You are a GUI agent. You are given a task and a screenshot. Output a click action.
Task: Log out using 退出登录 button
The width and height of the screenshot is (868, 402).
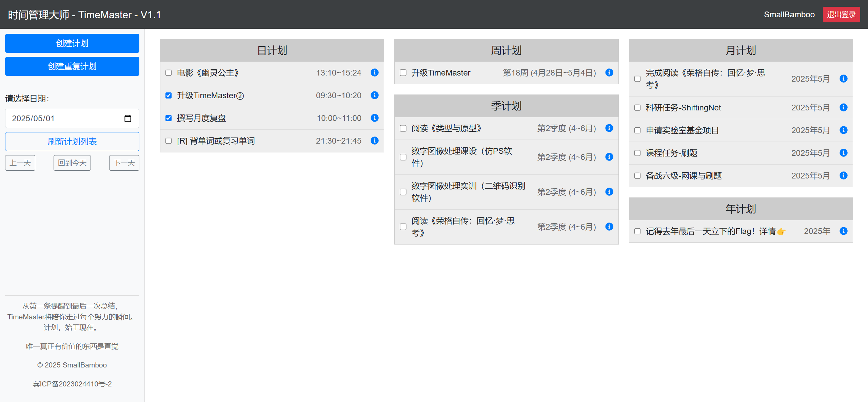[x=841, y=15]
